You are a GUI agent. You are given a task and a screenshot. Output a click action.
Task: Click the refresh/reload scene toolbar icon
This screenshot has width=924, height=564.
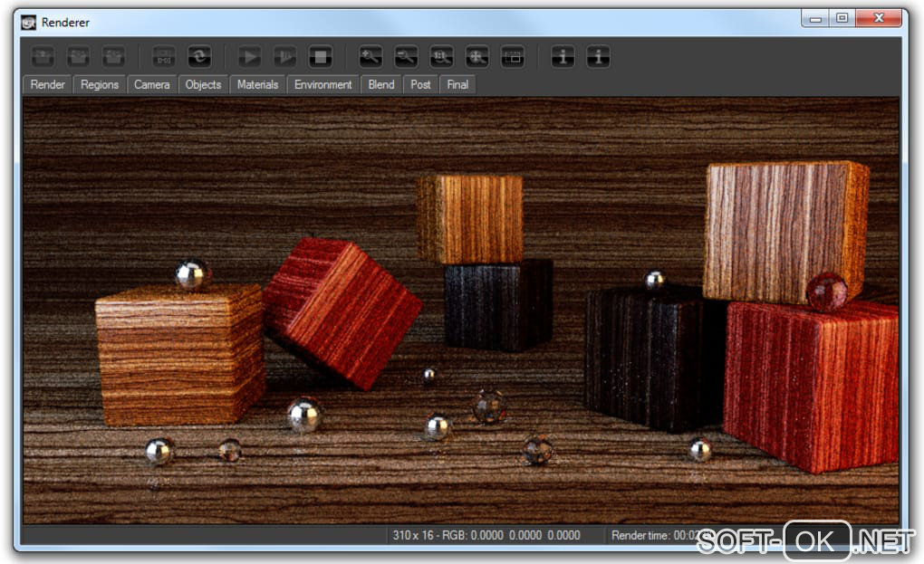click(x=199, y=57)
